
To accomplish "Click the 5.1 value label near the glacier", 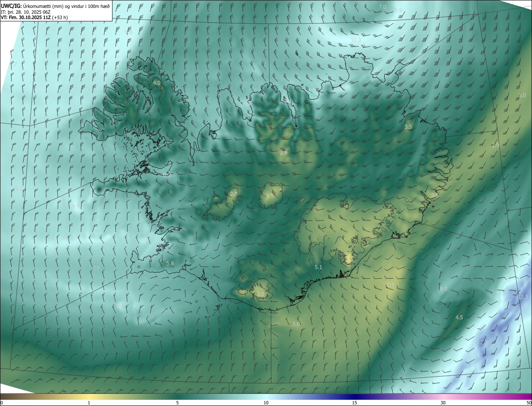I will coord(318,267).
